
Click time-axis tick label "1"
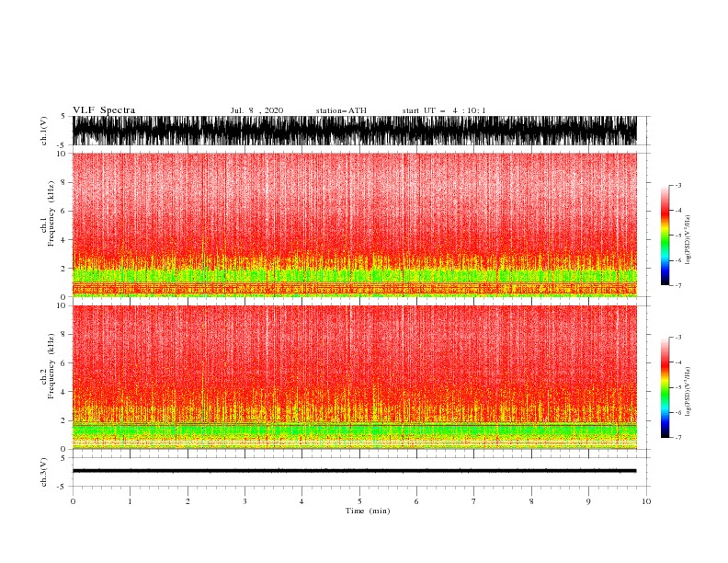(130, 501)
